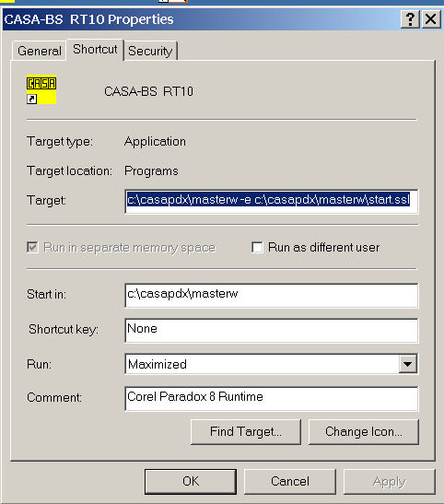Click the Find Target button

pos(246,432)
